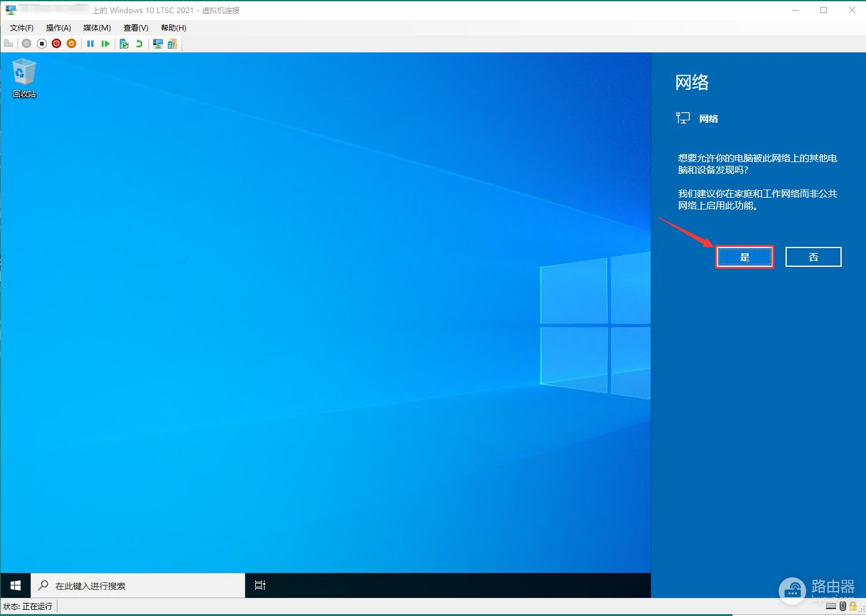Open Task View from the taskbar

[260, 585]
